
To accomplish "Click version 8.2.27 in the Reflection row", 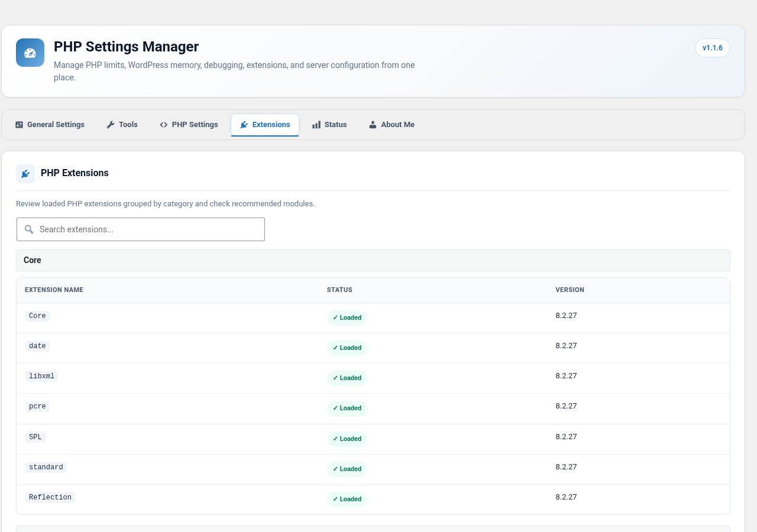I will tap(566, 497).
